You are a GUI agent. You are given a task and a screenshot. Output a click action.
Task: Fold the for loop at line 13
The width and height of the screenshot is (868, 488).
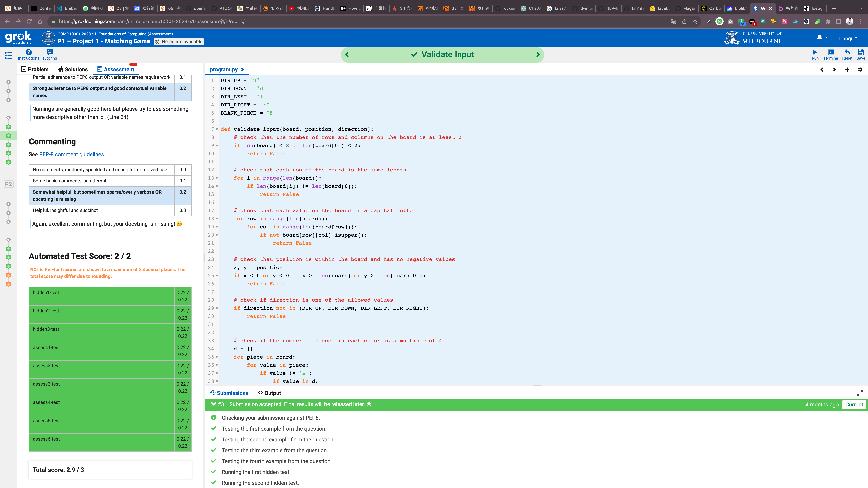[217, 178]
